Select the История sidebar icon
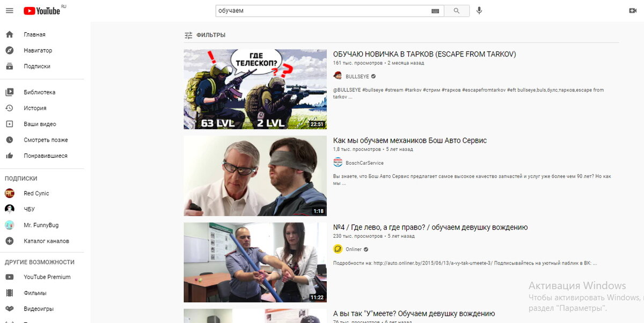Screen dimensions: 644x323 11,108
